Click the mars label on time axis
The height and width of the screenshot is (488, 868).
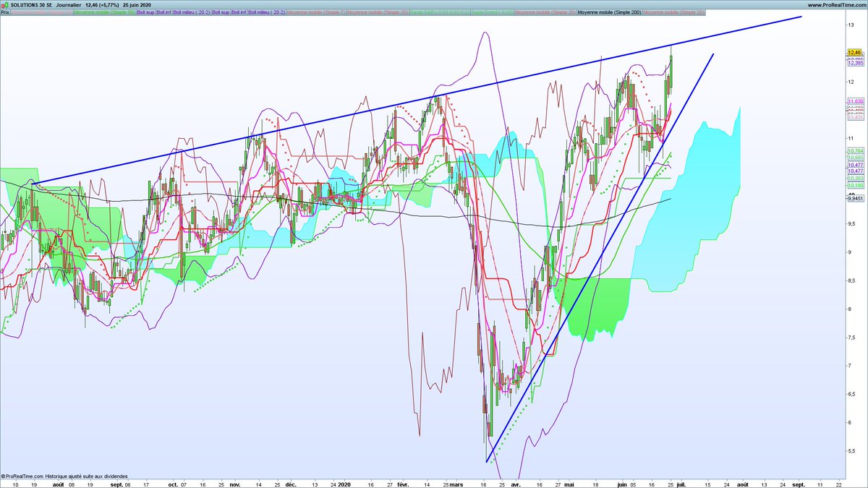pyautogui.click(x=456, y=484)
